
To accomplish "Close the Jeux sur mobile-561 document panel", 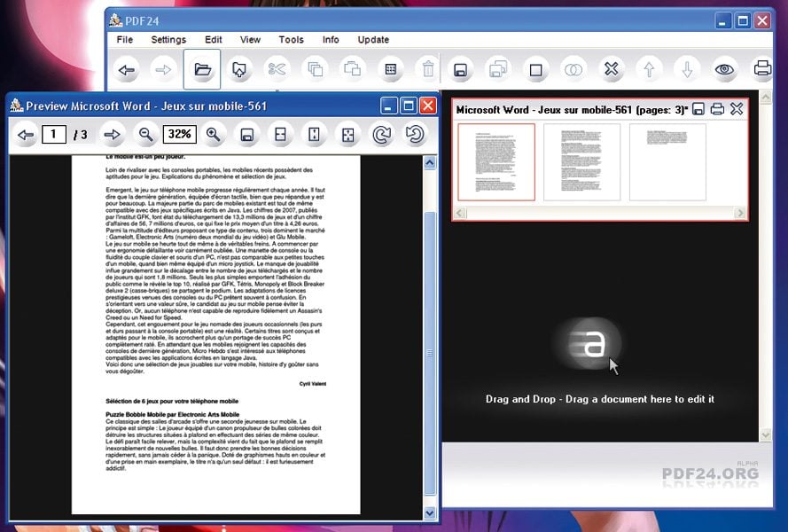I will click(x=737, y=109).
